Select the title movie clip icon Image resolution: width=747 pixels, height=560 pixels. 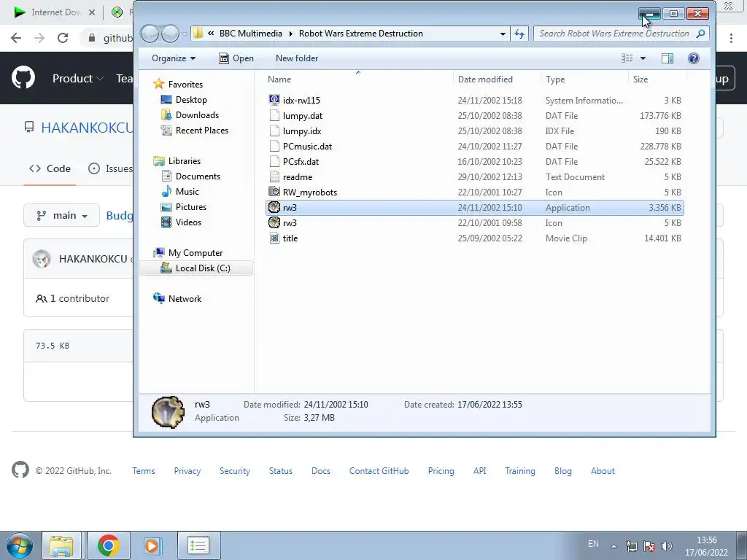(274, 238)
